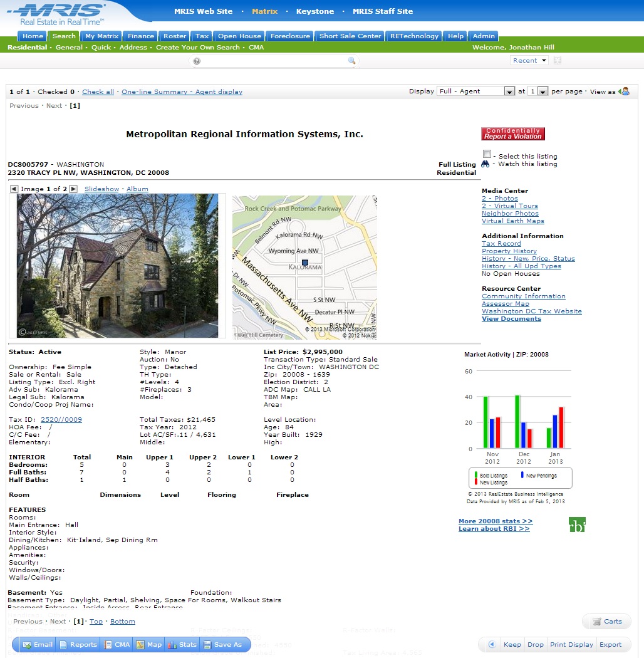Screen dimensions: 644x658
Task: Open Map from bottom toolbar
Action: pos(149,645)
